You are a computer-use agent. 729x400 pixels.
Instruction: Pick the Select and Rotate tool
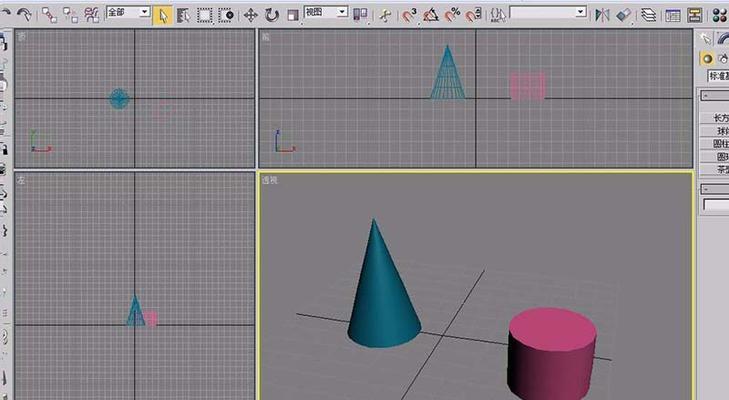tap(272, 15)
